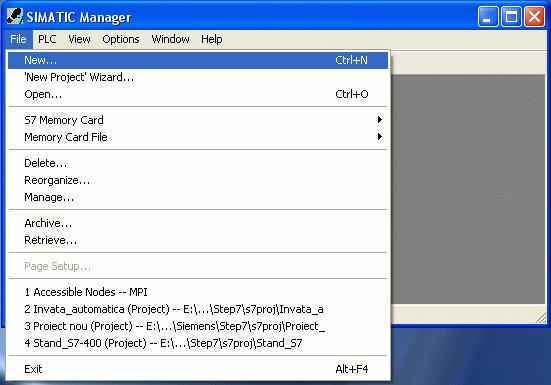
Task: Close the SIMATIC Manager window
Action: (534, 17)
